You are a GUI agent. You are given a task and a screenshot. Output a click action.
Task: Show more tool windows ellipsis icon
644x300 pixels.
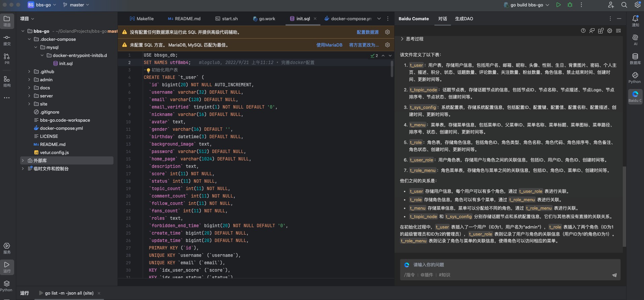point(7,98)
